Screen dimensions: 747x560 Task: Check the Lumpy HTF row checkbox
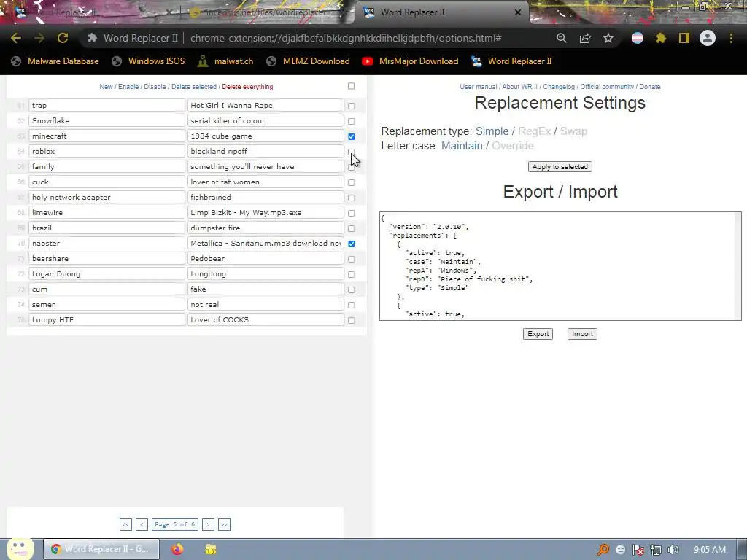(x=352, y=321)
